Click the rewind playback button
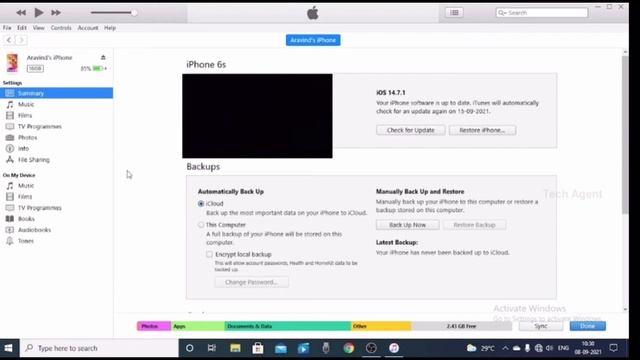Screen dimensions: 640x360 click(x=21, y=13)
